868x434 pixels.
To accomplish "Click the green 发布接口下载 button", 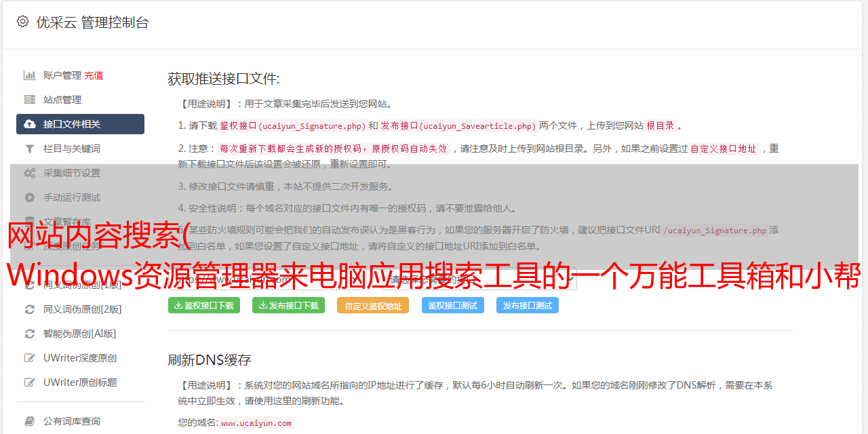I will click(288, 305).
